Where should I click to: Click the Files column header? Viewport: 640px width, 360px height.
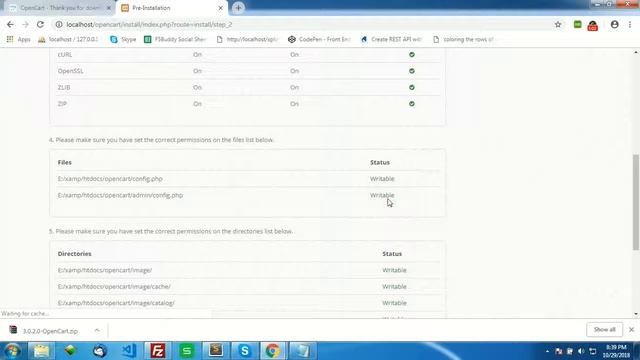tap(64, 162)
